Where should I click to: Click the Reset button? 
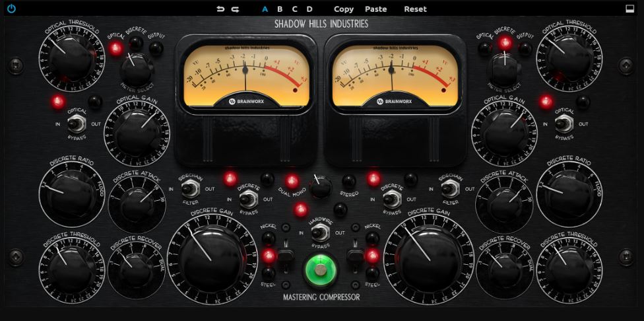click(x=415, y=9)
